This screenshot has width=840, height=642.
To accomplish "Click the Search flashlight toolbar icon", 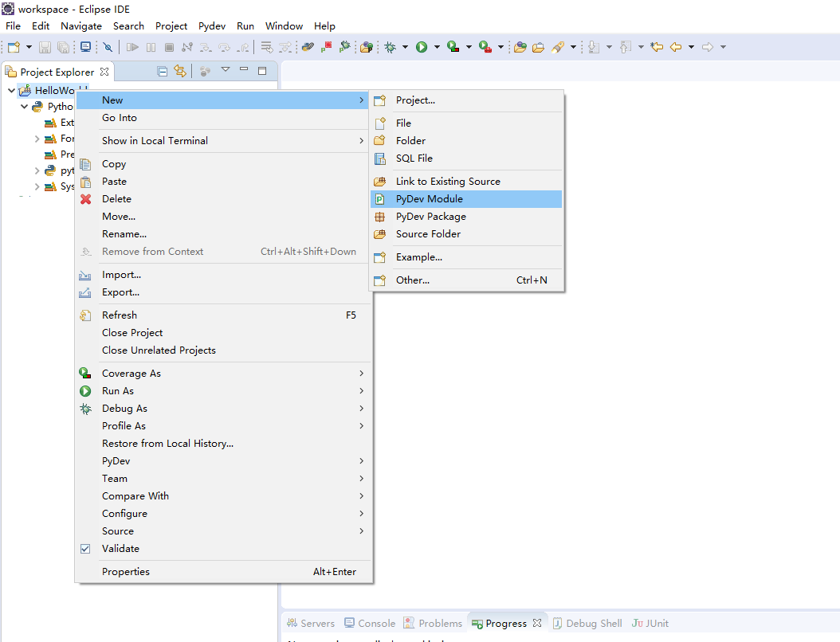I will coord(558,47).
